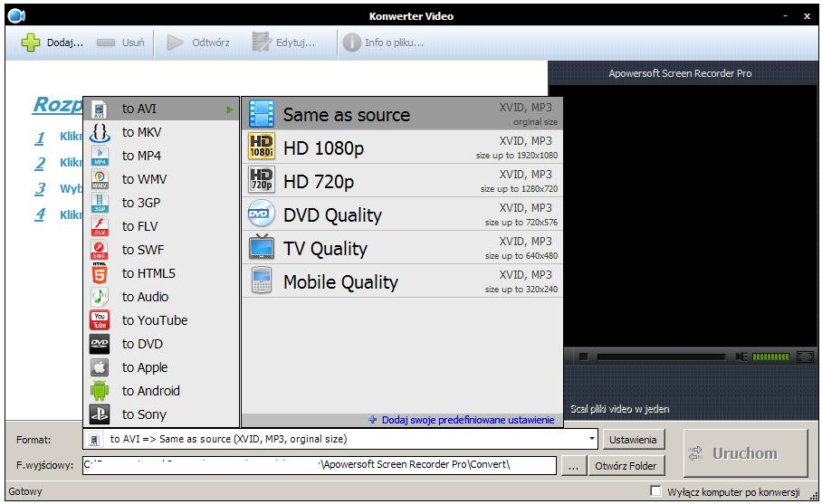
Task: Expand the to AVI submenu arrow
Action: pos(230,109)
